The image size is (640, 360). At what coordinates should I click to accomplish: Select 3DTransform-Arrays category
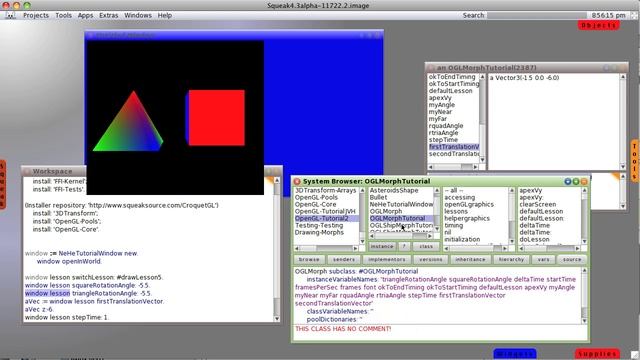click(x=326, y=190)
